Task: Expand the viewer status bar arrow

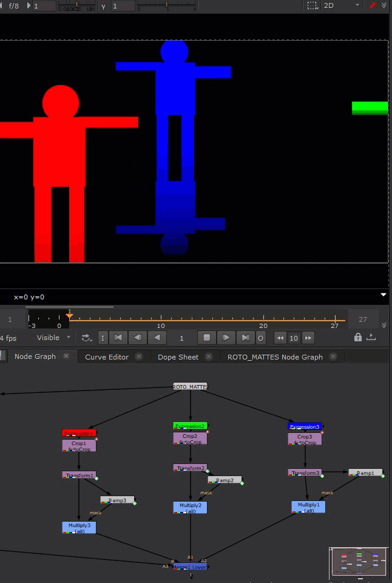Action: (383, 295)
